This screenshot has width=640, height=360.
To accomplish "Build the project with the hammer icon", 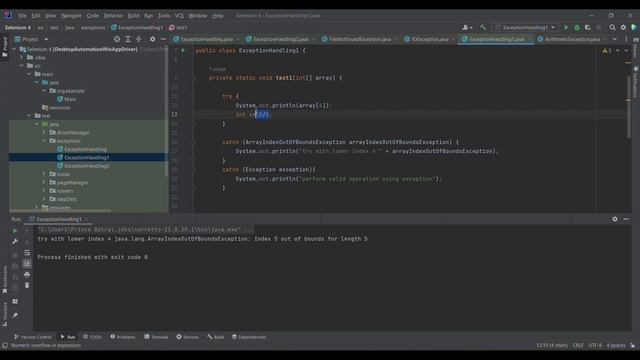I will point(483,27).
